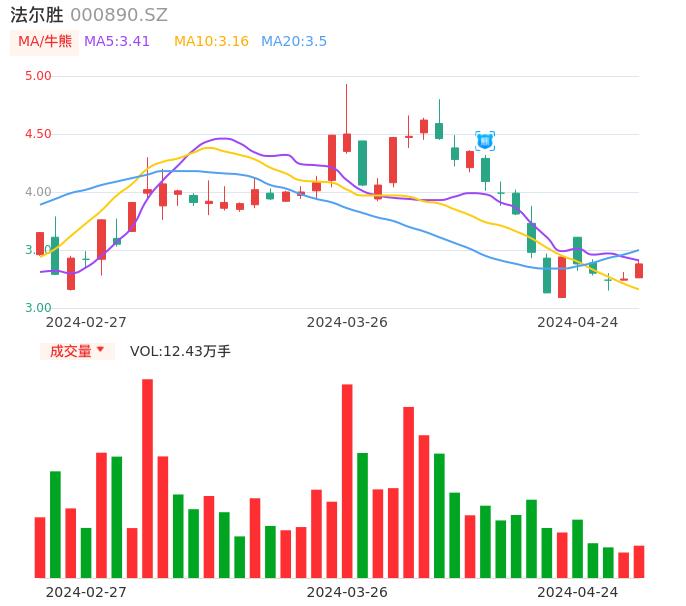
Task: Click the 4.50 price axis label
Action: coord(38,134)
